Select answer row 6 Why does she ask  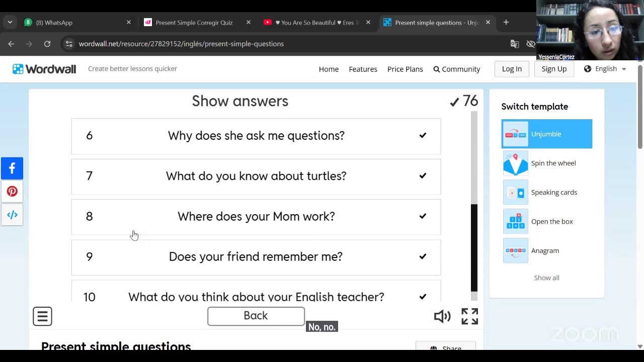[x=256, y=136]
